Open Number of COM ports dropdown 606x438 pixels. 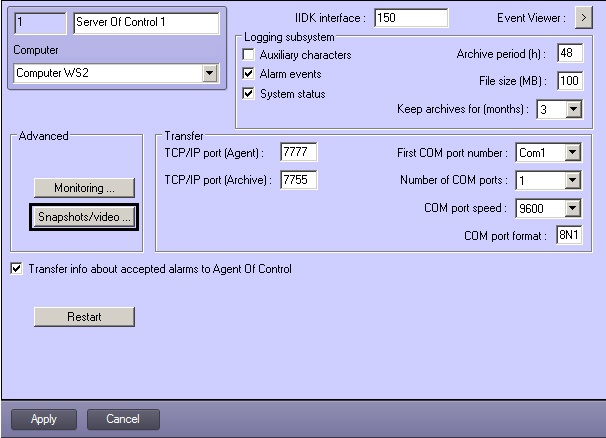(573, 181)
